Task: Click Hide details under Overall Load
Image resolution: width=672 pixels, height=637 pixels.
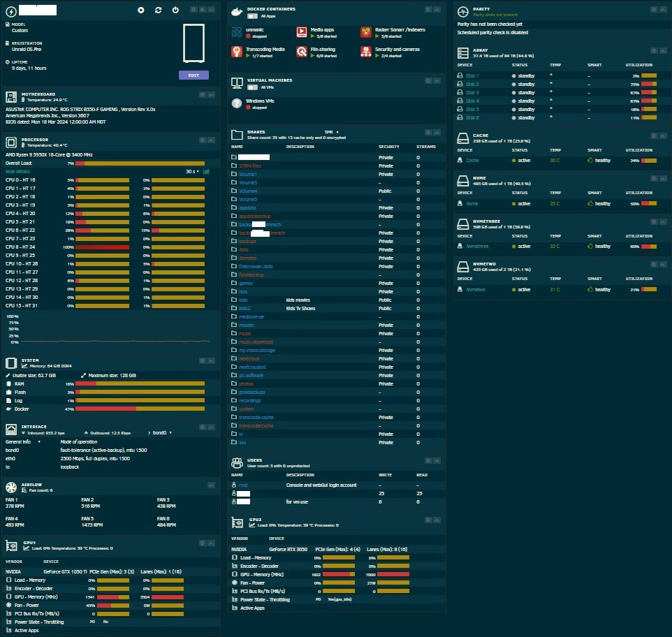Action: [x=17, y=171]
